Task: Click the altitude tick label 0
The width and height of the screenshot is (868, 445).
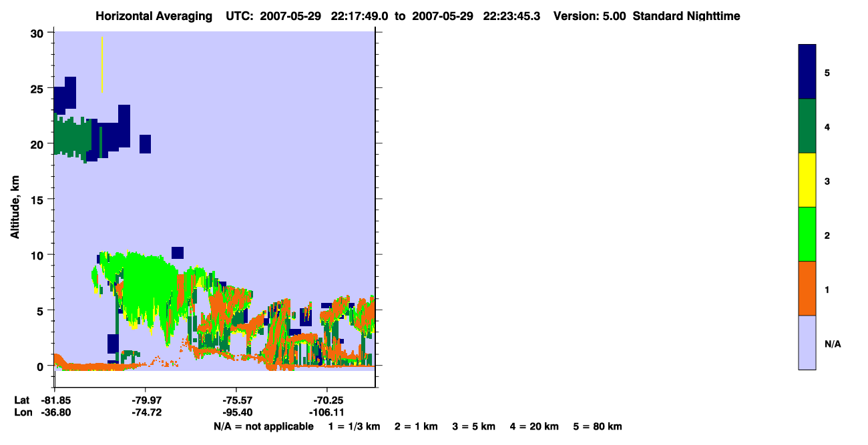Action: tap(41, 366)
